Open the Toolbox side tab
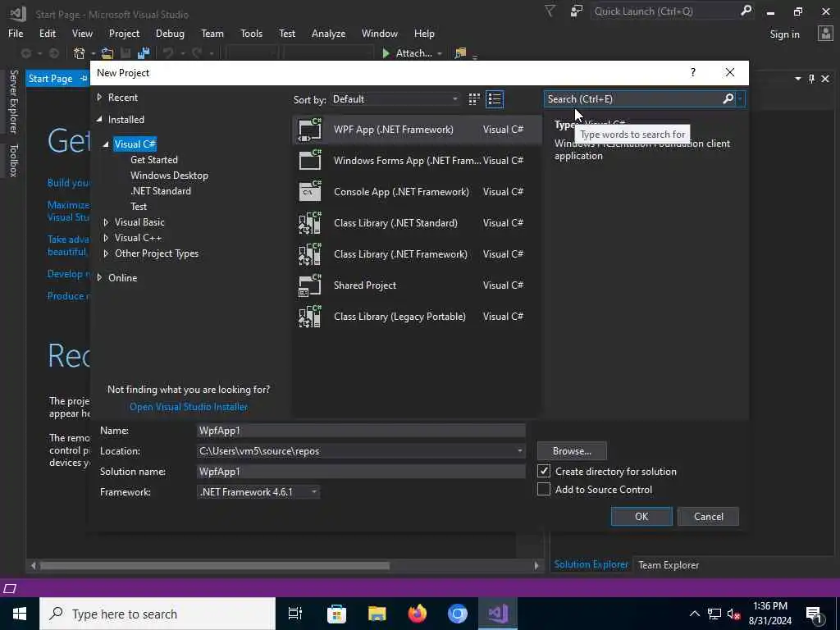This screenshot has height=630, width=840. tap(13, 161)
